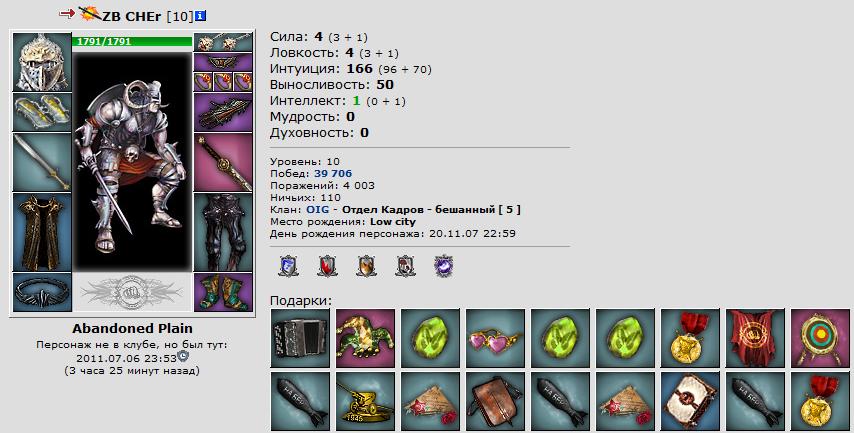854x433 pixels.
Task: Click the golden bracers equipment slot
Action: click(42, 112)
